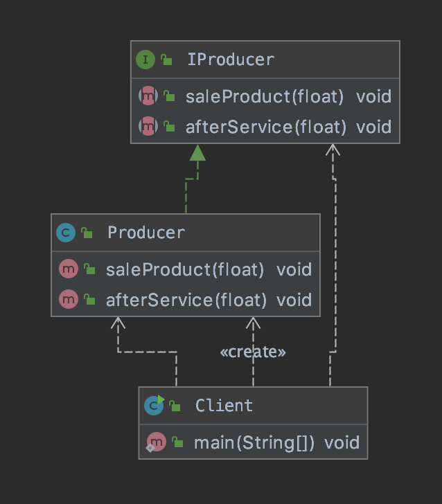Click the IProducer interface icon

(145, 60)
